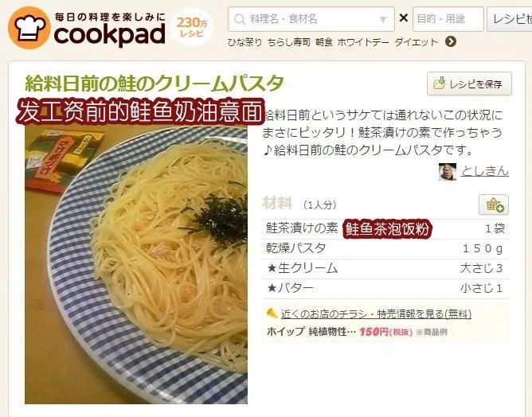
Task: Click the magnifier icon in recipe search
Action: tap(240, 19)
